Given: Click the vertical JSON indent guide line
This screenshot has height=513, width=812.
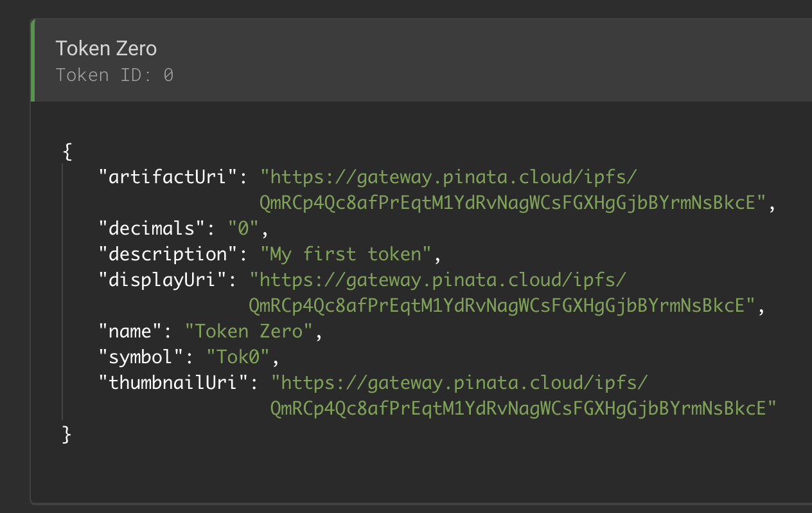Looking at the screenshot, I should coord(62,292).
